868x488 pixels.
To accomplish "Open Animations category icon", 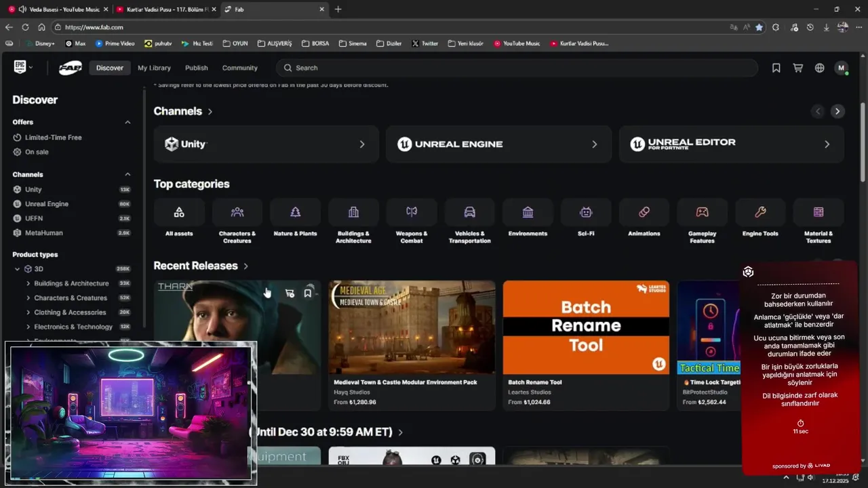I will coord(644,212).
